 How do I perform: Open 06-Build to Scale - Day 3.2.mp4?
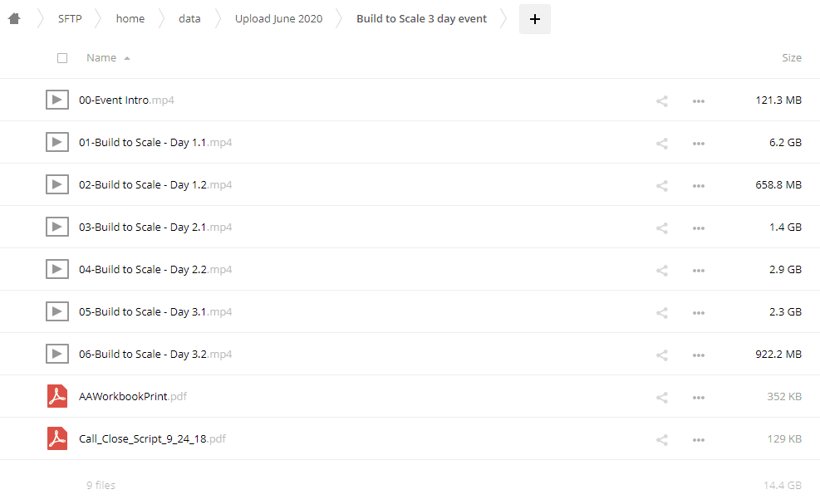(155, 354)
